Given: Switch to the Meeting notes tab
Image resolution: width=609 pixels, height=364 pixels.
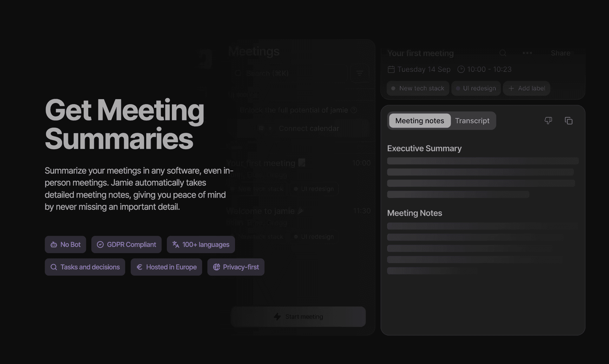Looking at the screenshot, I should (420, 121).
